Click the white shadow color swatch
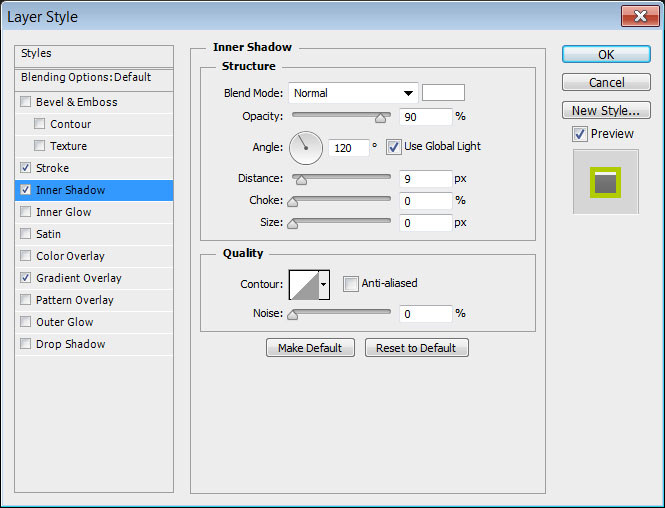665x508 pixels. coord(443,93)
